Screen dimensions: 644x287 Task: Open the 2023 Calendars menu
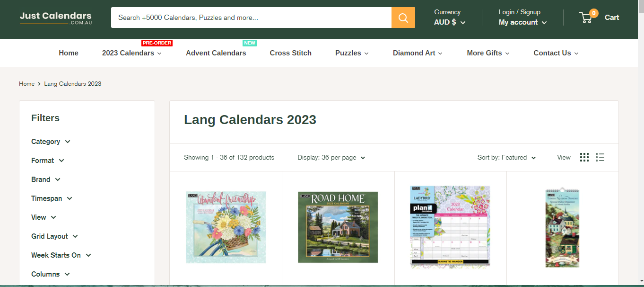(x=131, y=53)
